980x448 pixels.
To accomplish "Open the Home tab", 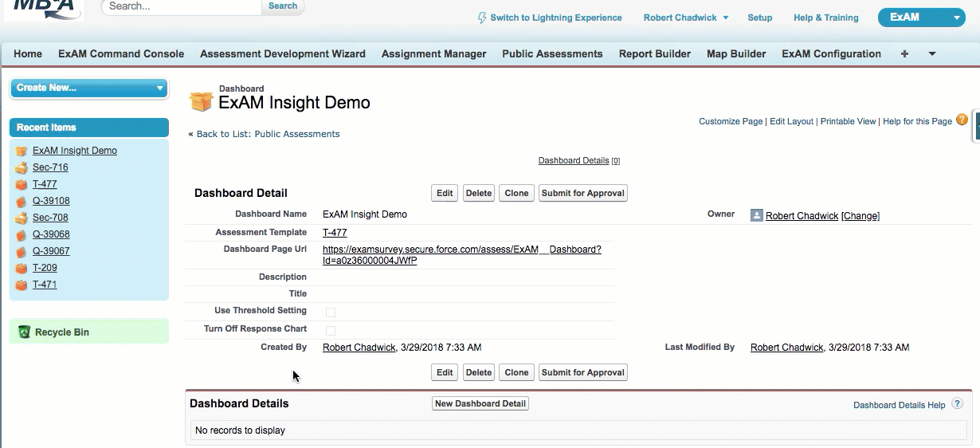I will (28, 54).
